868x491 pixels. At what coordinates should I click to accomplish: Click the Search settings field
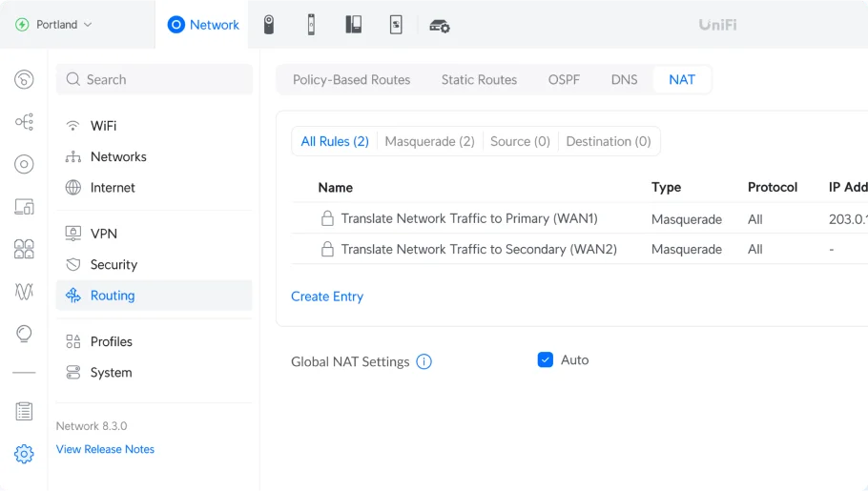coord(155,79)
